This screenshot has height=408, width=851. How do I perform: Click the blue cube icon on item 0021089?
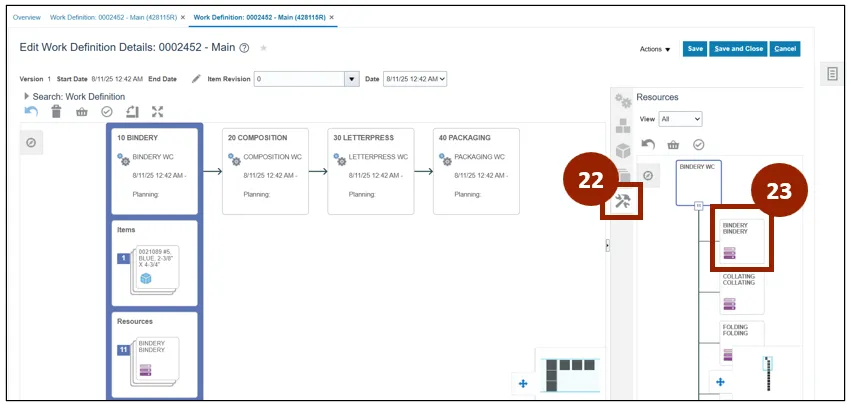[x=146, y=279]
